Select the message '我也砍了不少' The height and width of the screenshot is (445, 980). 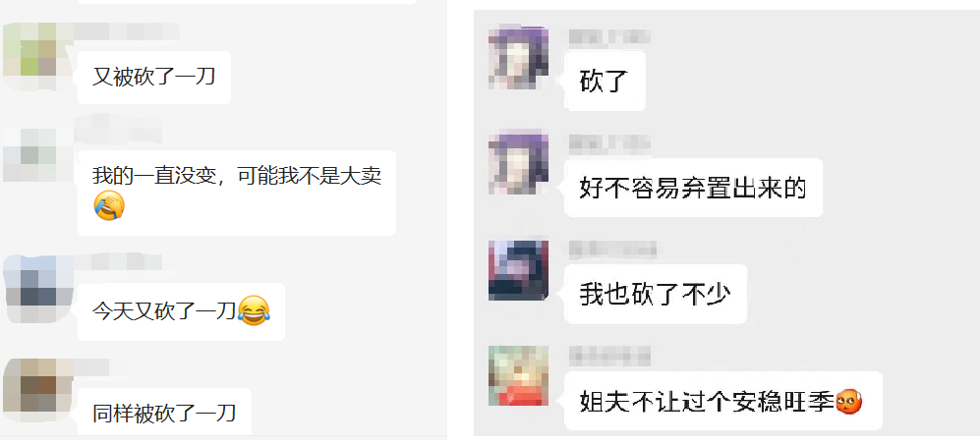click(656, 294)
